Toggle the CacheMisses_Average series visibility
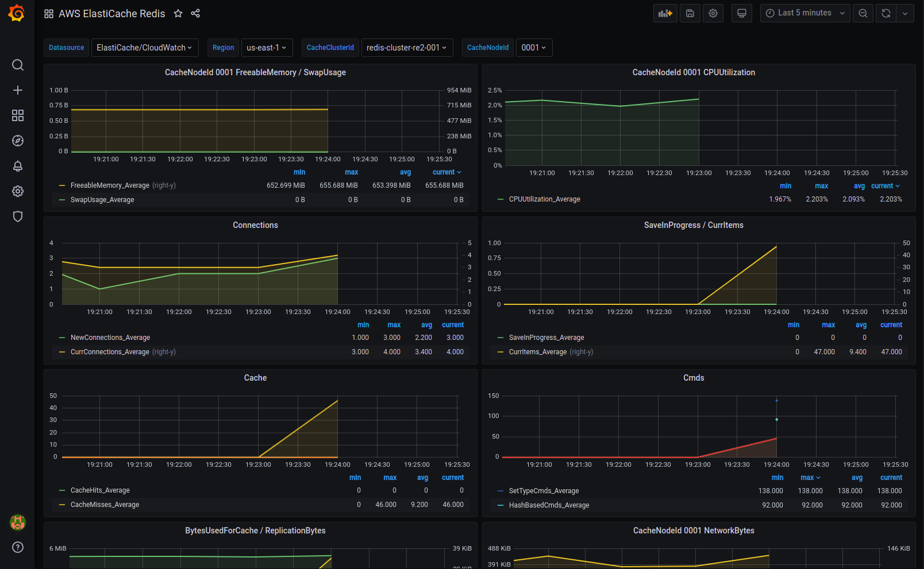 pyautogui.click(x=105, y=505)
